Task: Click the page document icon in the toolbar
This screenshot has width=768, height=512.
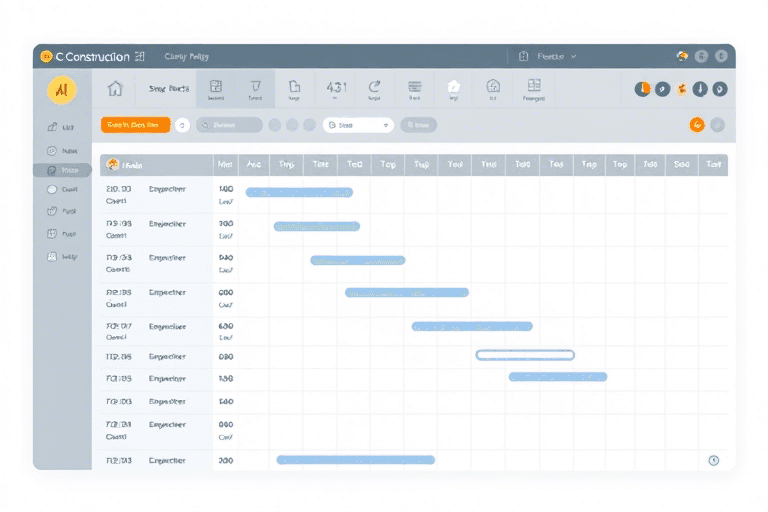Action: pyautogui.click(x=294, y=89)
